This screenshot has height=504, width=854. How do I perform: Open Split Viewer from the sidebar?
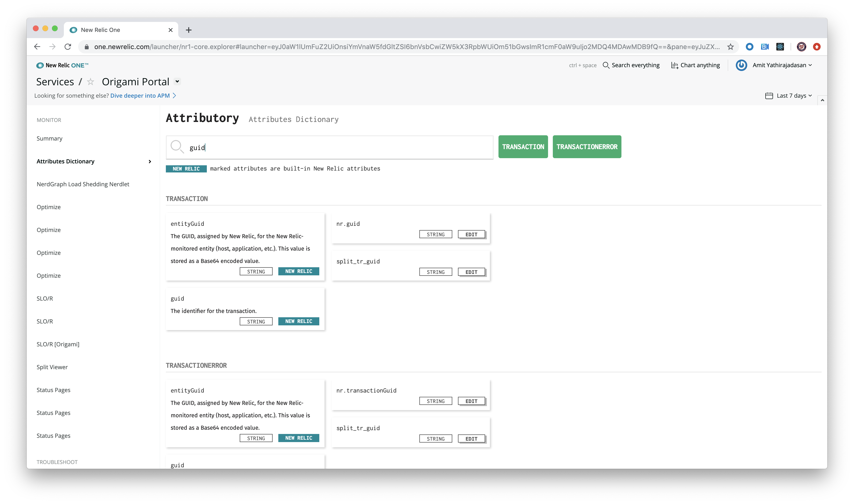(52, 367)
